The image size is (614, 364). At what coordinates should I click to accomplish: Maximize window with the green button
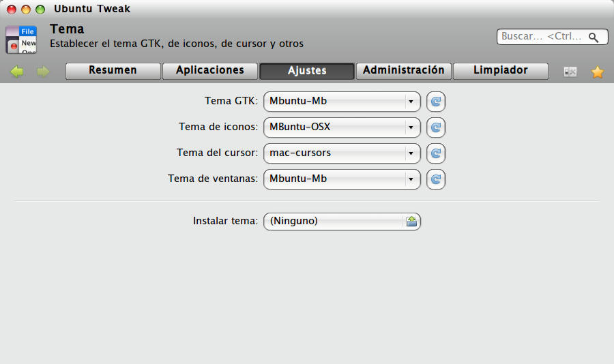[x=40, y=10]
